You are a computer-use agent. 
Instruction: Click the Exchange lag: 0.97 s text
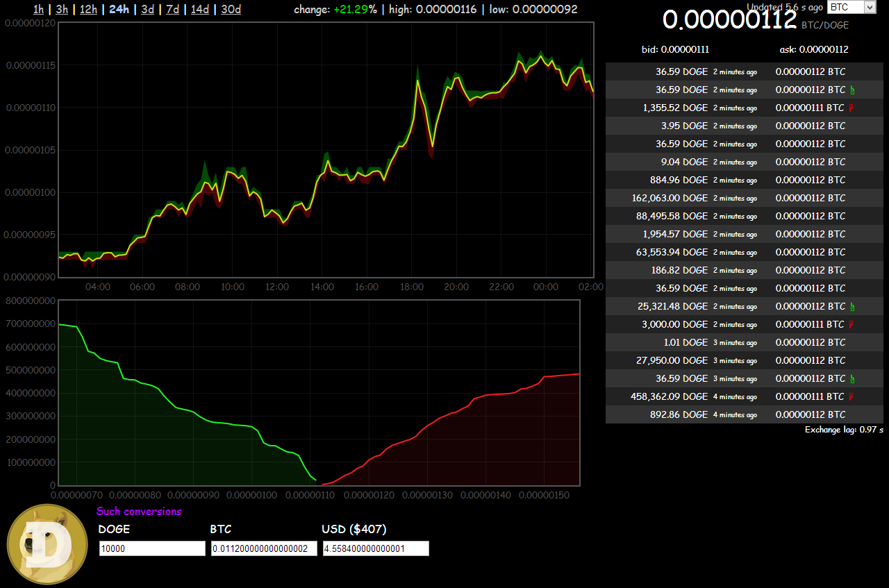tap(844, 430)
